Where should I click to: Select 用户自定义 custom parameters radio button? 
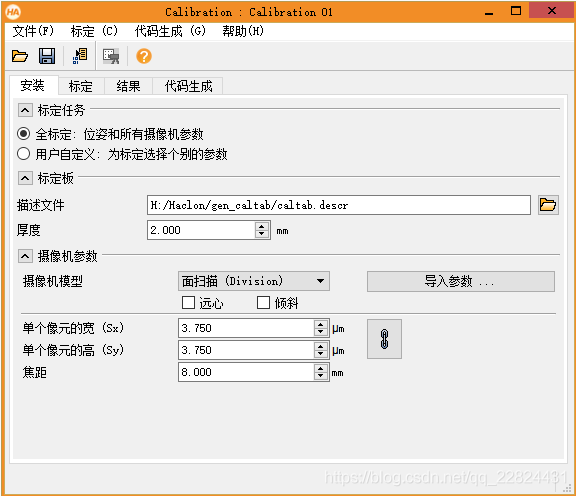click(x=24, y=154)
